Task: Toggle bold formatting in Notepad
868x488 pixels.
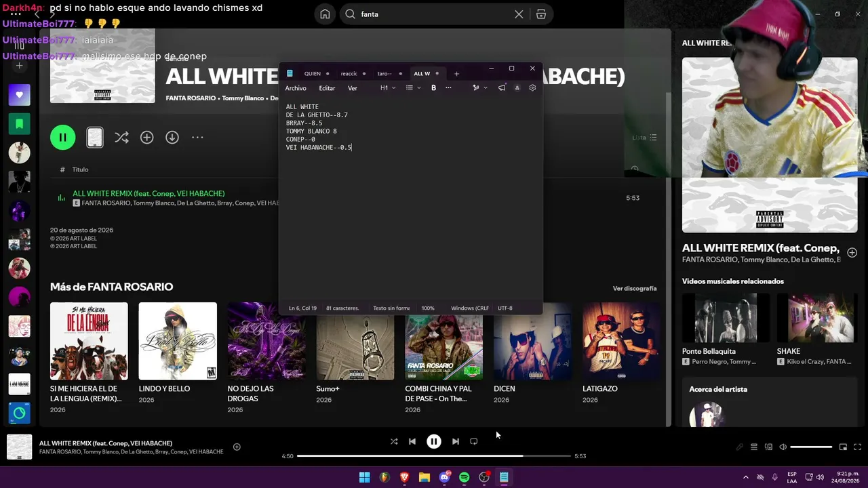Action: coord(433,88)
